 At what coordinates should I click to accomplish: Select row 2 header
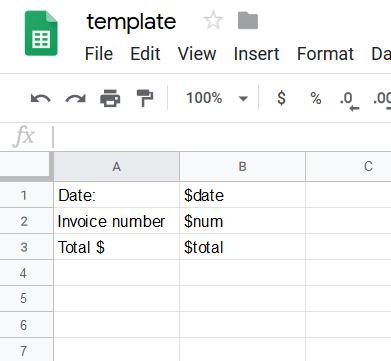tap(26, 221)
